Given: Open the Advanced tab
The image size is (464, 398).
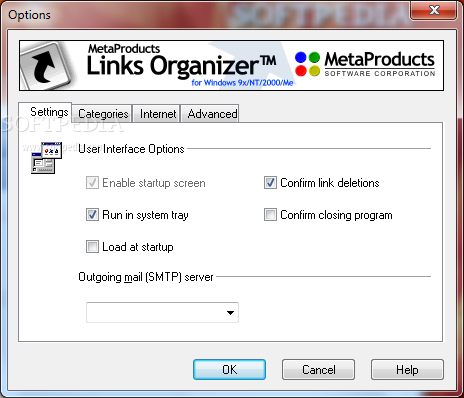Looking at the screenshot, I should click(210, 114).
